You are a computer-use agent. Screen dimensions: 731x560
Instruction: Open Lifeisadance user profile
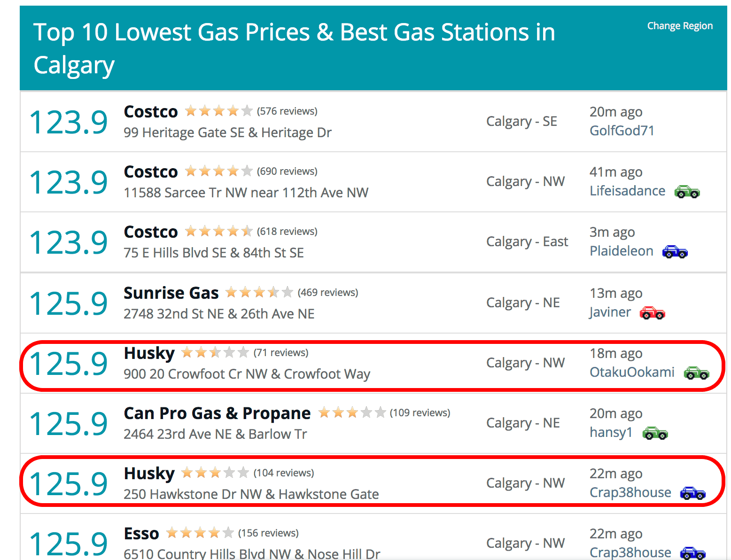(627, 191)
